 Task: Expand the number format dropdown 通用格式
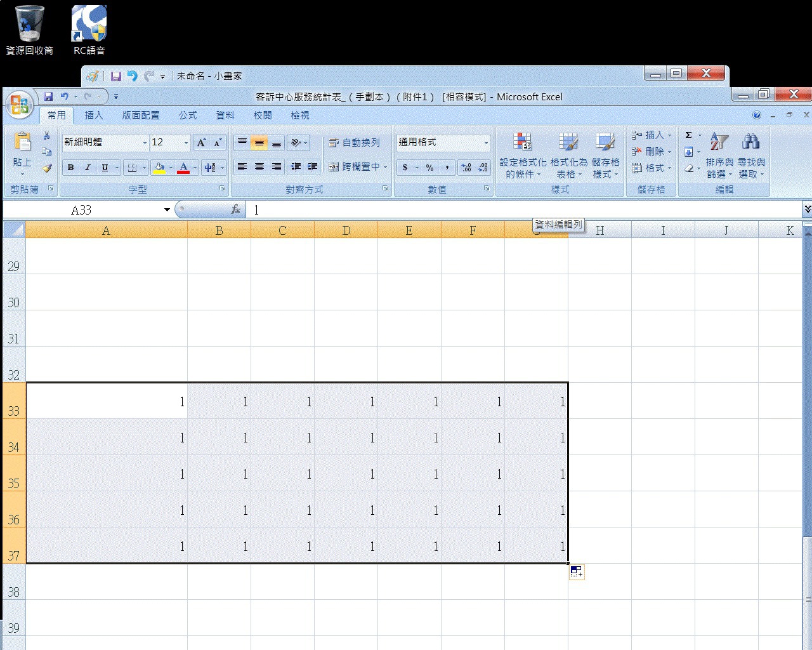[x=486, y=143]
